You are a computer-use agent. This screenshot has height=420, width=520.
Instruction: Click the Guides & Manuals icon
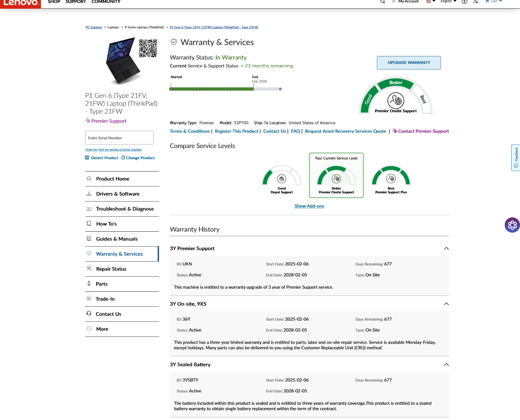pyautogui.click(x=89, y=238)
